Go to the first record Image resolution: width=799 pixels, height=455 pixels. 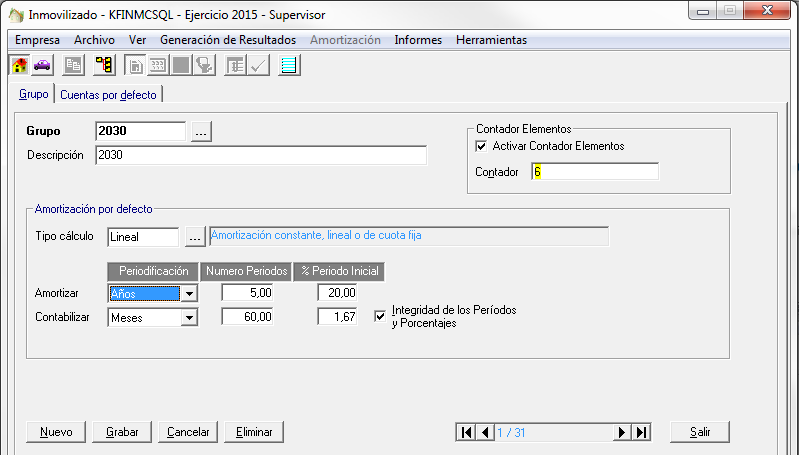click(x=465, y=432)
